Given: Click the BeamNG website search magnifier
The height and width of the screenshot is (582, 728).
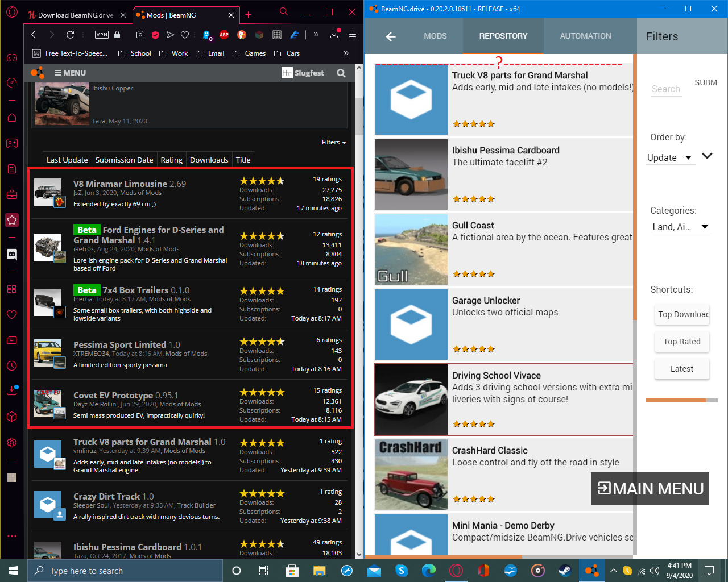Looking at the screenshot, I should (341, 73).
